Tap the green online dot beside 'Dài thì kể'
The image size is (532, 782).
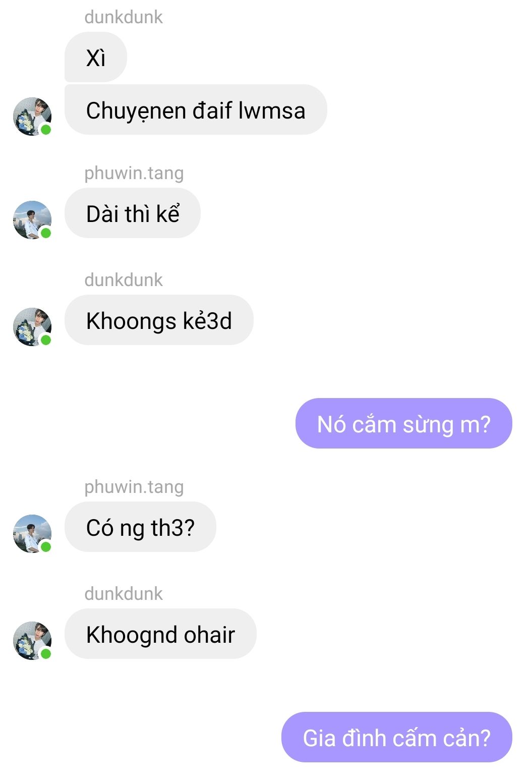(x=46, y=233)
